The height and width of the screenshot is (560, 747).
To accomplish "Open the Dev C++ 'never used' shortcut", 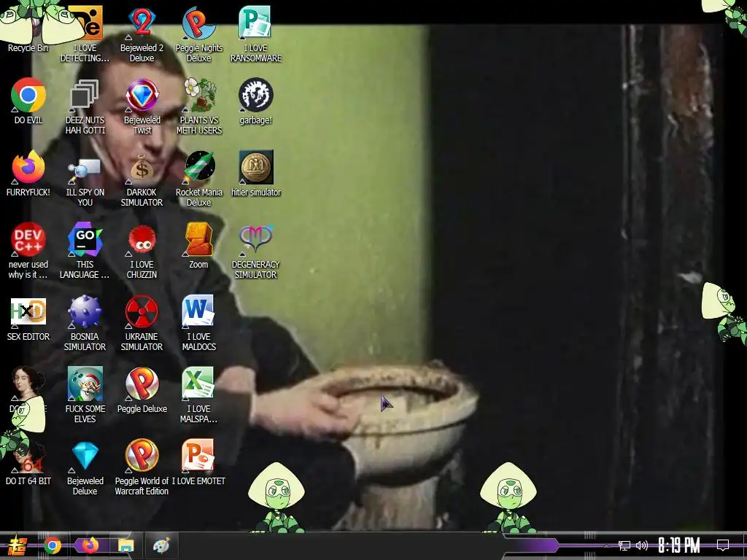I will pyautogui.click(x=28, y=251).
